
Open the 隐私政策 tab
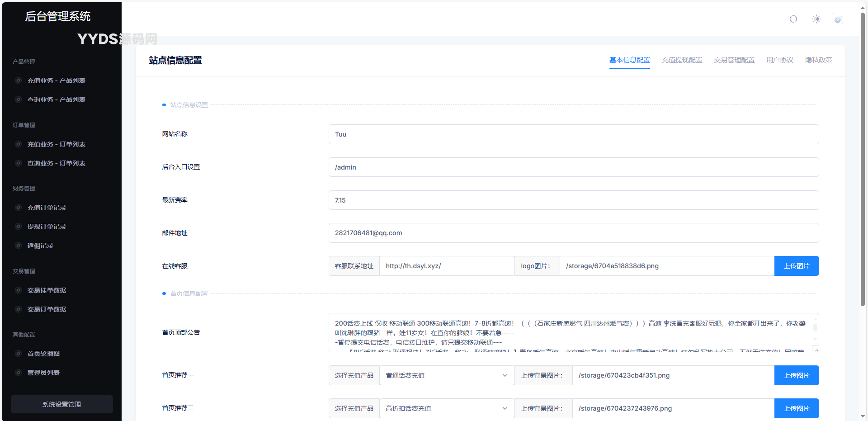click(818, 60)
